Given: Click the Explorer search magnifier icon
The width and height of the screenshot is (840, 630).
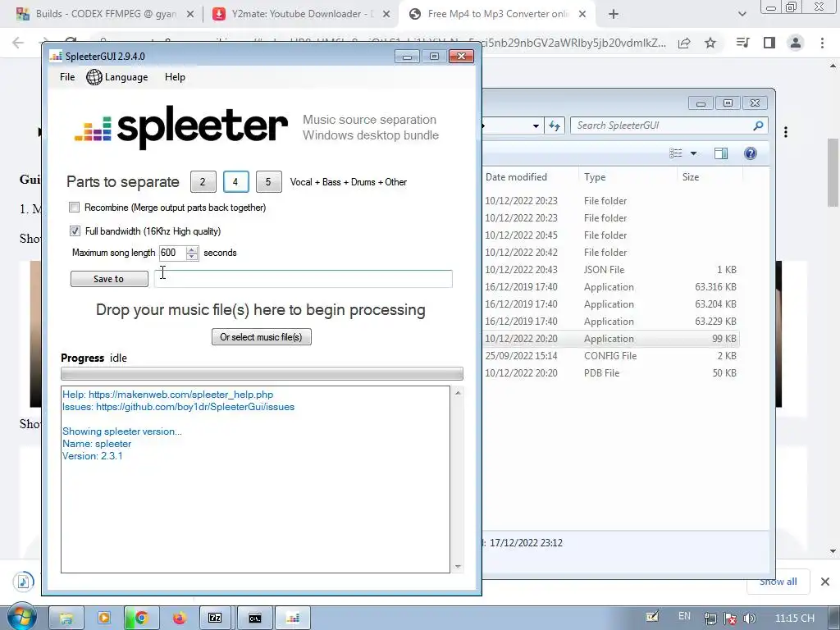Looking at the screenshot, I should point(758,126).
